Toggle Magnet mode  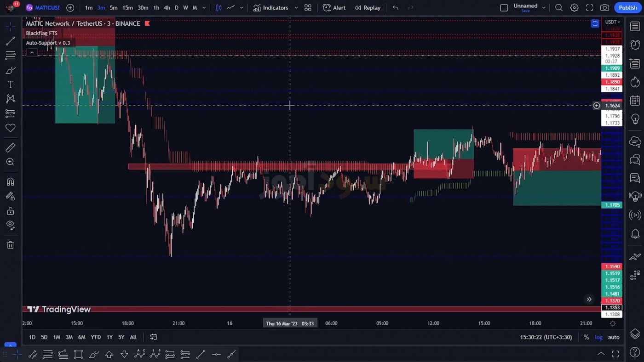point(10,182)
